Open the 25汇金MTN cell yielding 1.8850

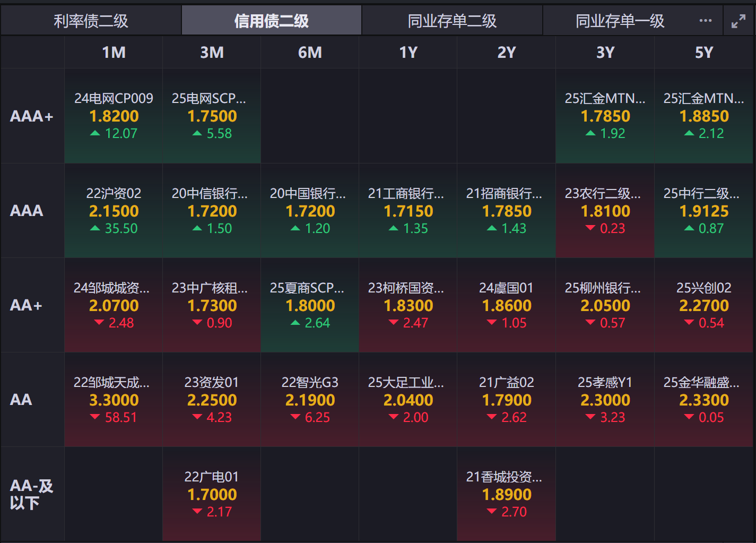[x=704, y=116]
